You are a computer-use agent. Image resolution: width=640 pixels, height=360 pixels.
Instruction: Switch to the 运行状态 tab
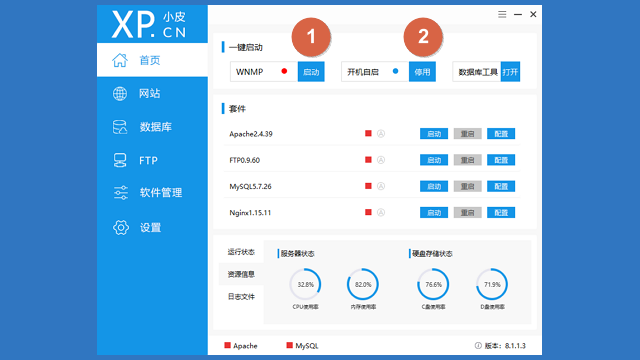(x=241, y=252)
